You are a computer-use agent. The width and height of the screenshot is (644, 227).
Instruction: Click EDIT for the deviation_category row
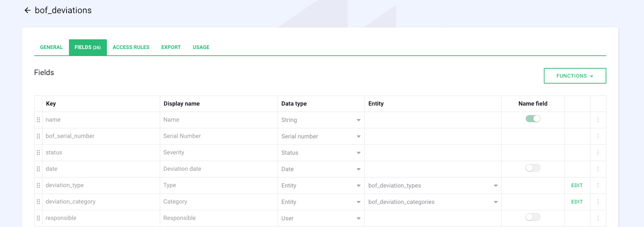click(577, 202)
